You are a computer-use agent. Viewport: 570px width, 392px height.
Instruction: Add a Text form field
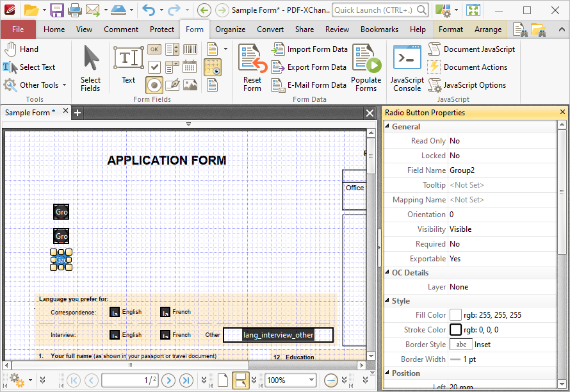click(128, 65)
